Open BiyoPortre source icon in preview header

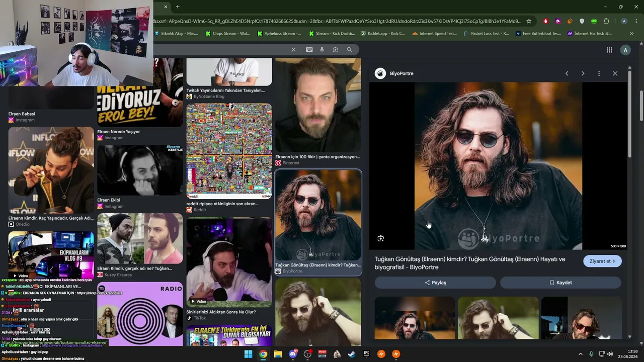point(380,73)
